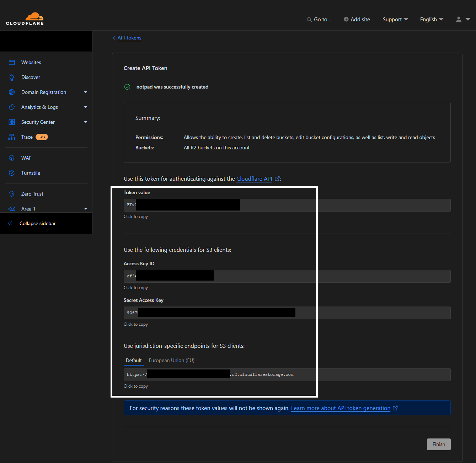This screenshot has height=463, width=476.
Task: Switch to the European Union (EU) tab
Action: (171, 360)
